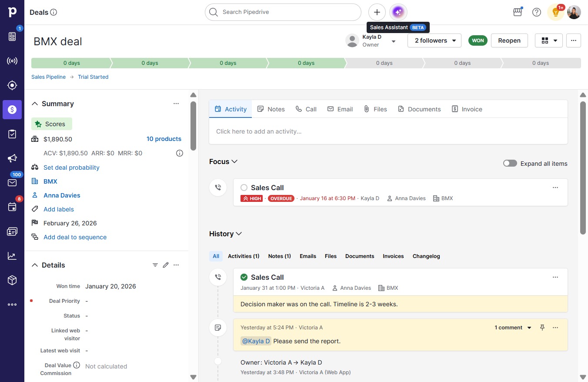Expand the 1 comment dropdown
The image size is (588, 382).
pyautogui.click(x=513, y=328)
